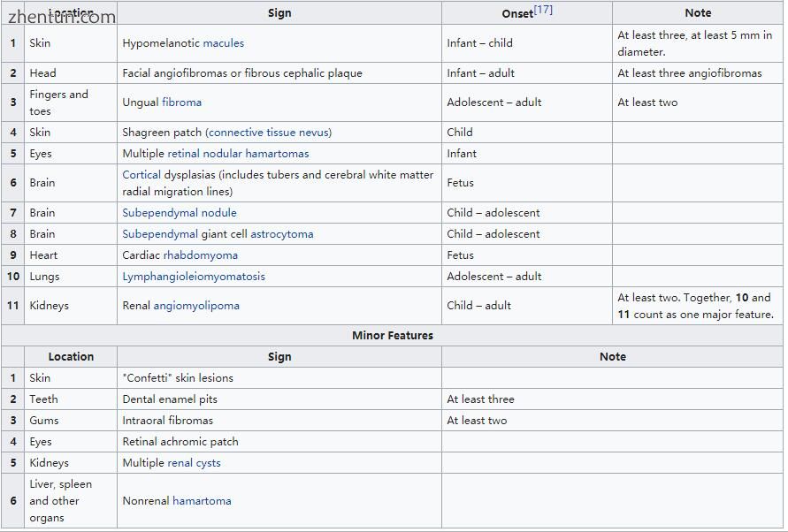Click the top 'Note' column header
The height and width of the screenshot is (532, 788).
coord(698,13)
